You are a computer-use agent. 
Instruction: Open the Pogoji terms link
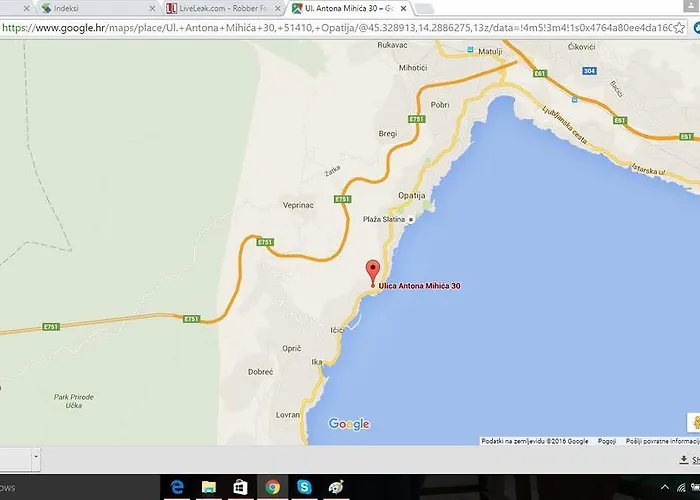(x=606, y=440)
